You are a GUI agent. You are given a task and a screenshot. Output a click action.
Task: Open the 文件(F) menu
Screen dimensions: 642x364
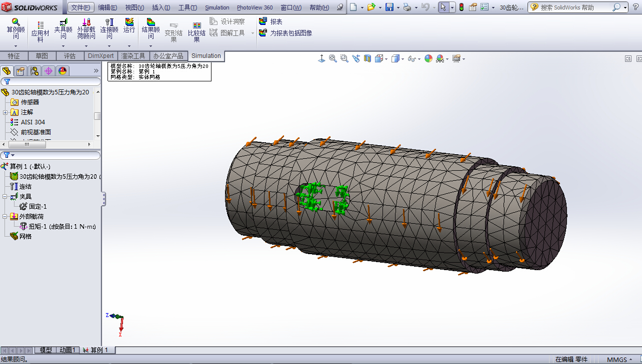coord(80,7)
